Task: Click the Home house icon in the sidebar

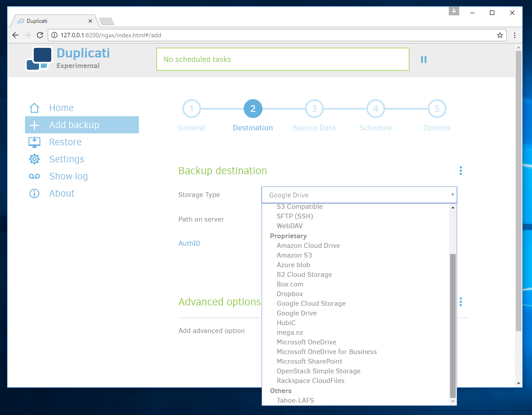Action: pyautogui.click(x=34, y=108)
